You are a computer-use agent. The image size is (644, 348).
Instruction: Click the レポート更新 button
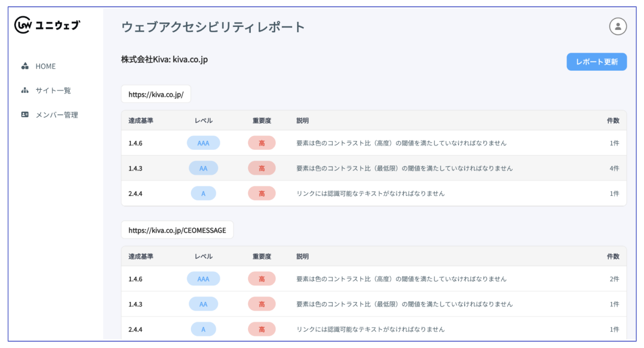click(x=597, y=62)
